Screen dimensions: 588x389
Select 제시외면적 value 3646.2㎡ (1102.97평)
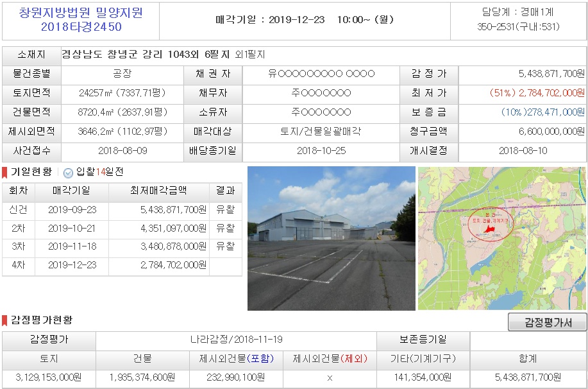[122, 132]
